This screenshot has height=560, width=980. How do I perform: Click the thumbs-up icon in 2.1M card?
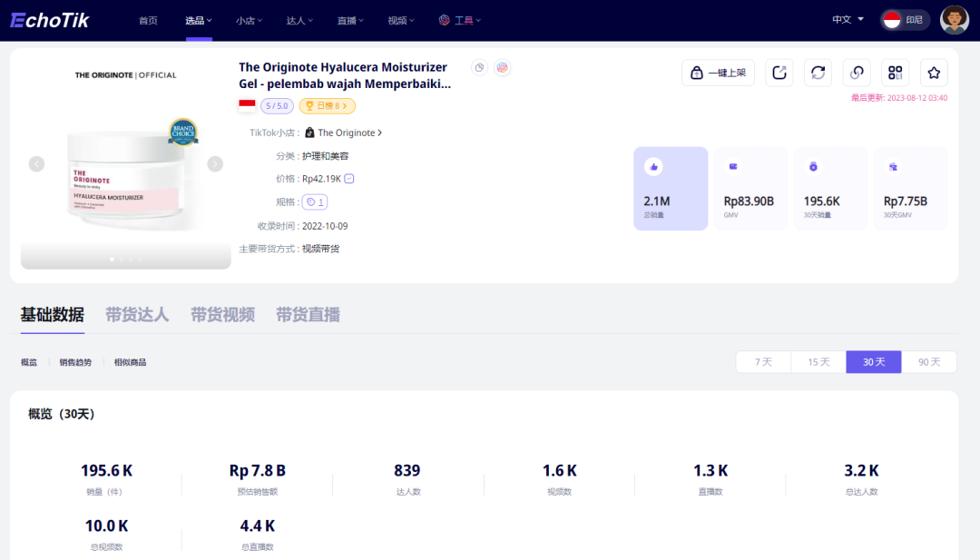[x=653, y=167]
